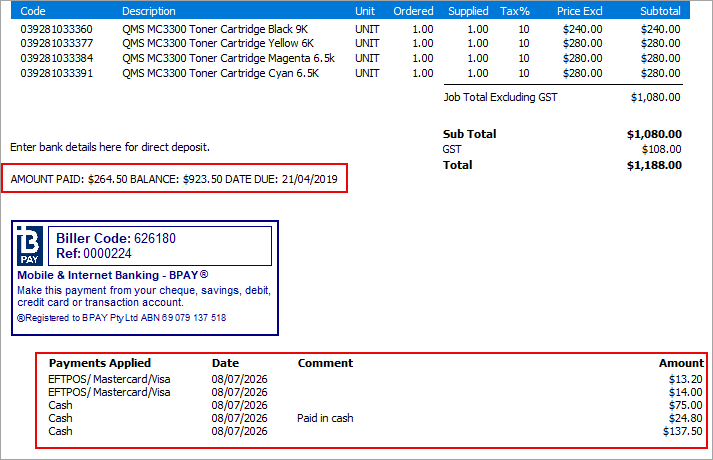
Task: Click the EFTPOS payment row of $13.20
Action: 375,379
